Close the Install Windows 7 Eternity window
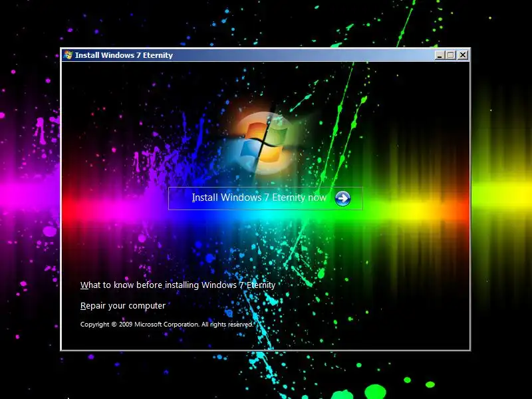The width and height of the screenshot is (532, 399). pyautogui.click(x=462, y=55)
